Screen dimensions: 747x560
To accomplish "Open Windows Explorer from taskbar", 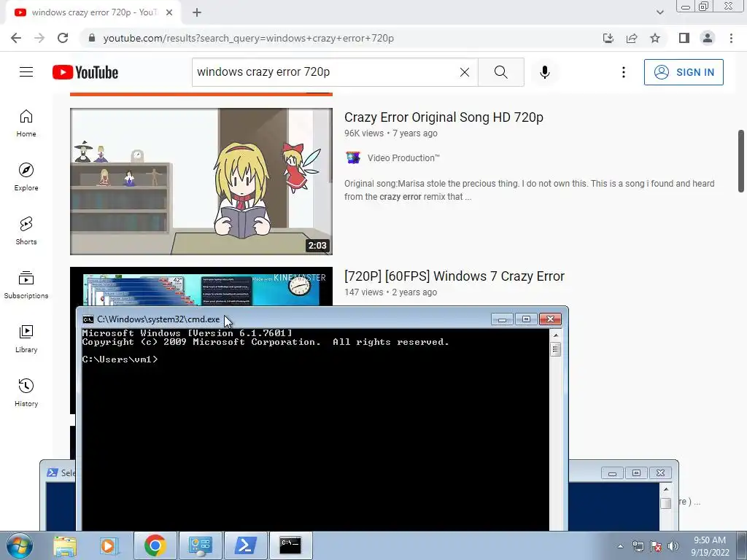I will click(x=65, y=545).
